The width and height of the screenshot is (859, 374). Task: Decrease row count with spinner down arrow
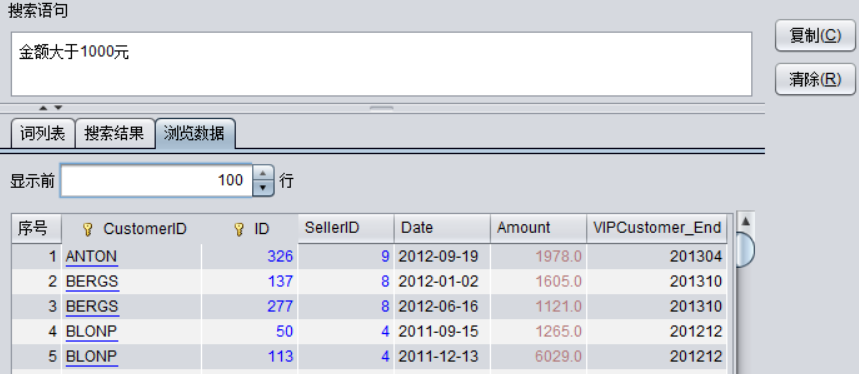[x=264, y=188]
